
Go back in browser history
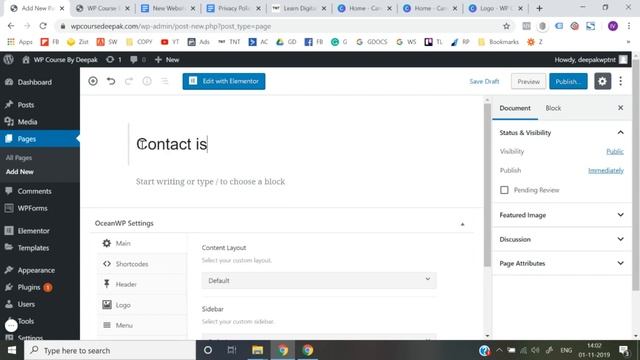click(11, 26)
